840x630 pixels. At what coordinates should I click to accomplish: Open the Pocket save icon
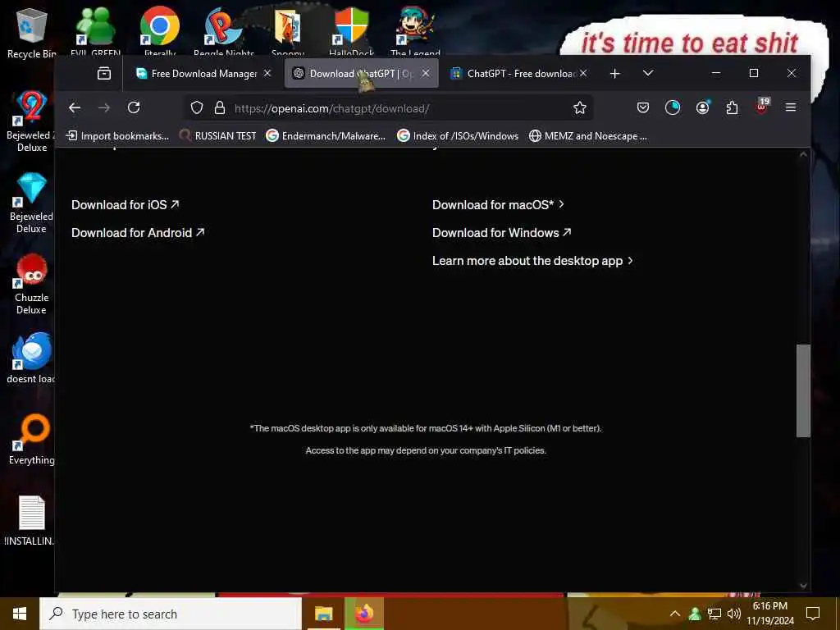(643, 108)
